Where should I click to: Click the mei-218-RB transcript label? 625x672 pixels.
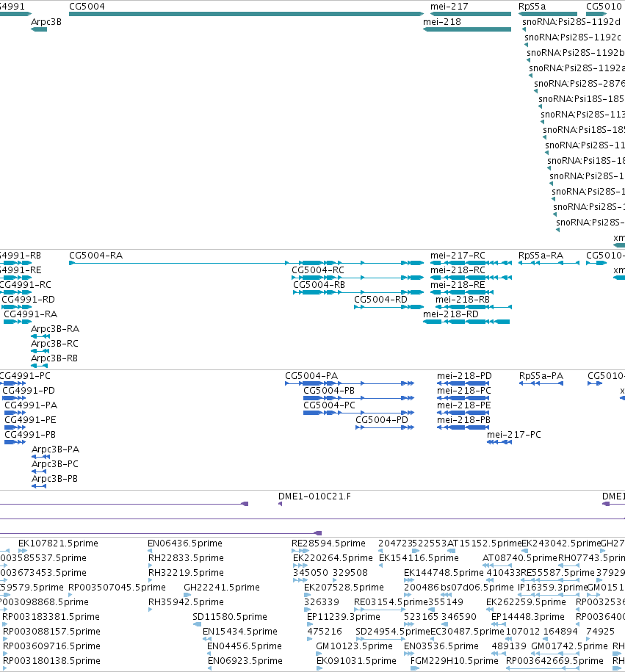[463, 299]
